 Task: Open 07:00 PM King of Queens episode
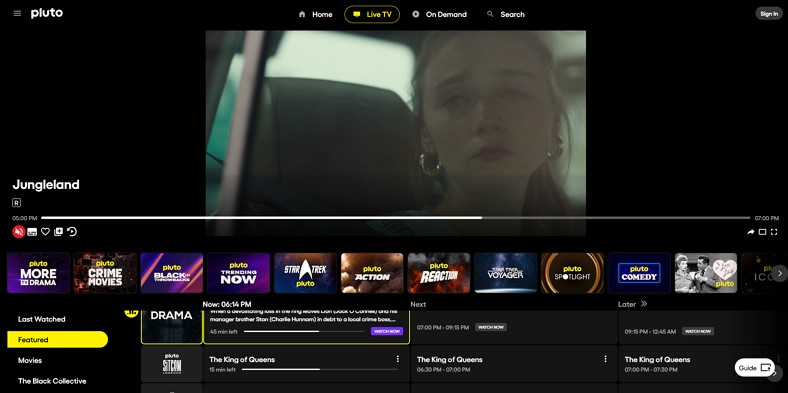point(703,364)
